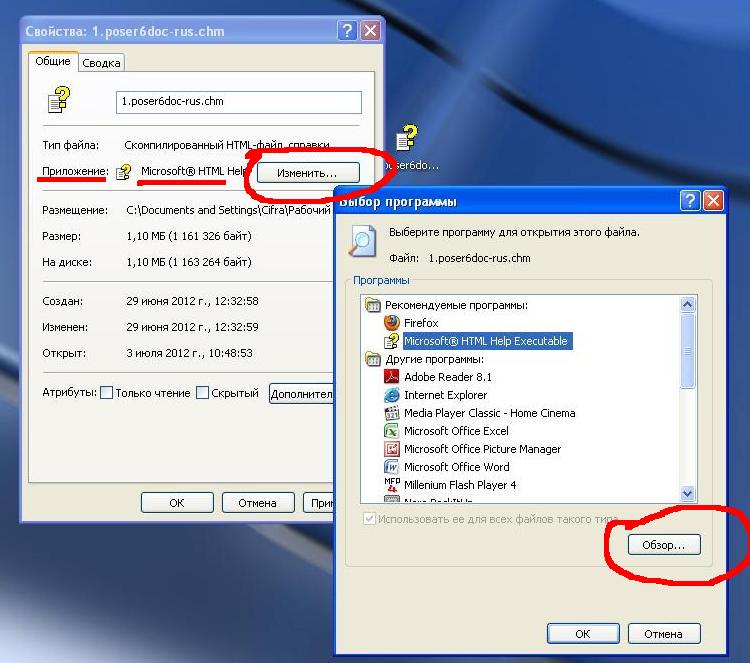Click the program list scroll-down arrow

point(687,493)
